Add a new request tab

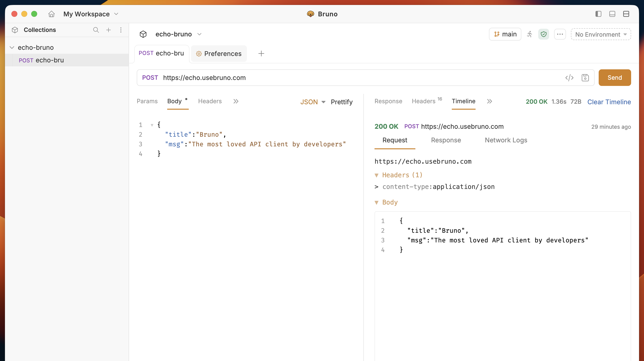point(261,53)
